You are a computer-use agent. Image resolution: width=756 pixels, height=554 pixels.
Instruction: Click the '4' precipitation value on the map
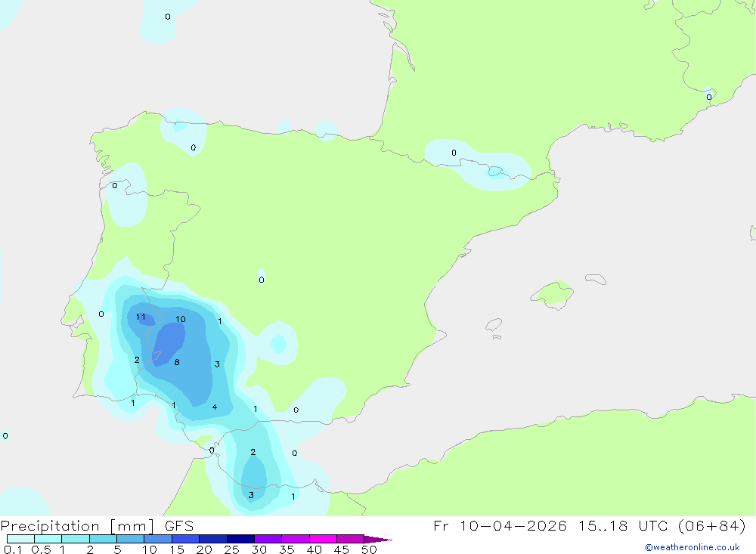point(215,407)
